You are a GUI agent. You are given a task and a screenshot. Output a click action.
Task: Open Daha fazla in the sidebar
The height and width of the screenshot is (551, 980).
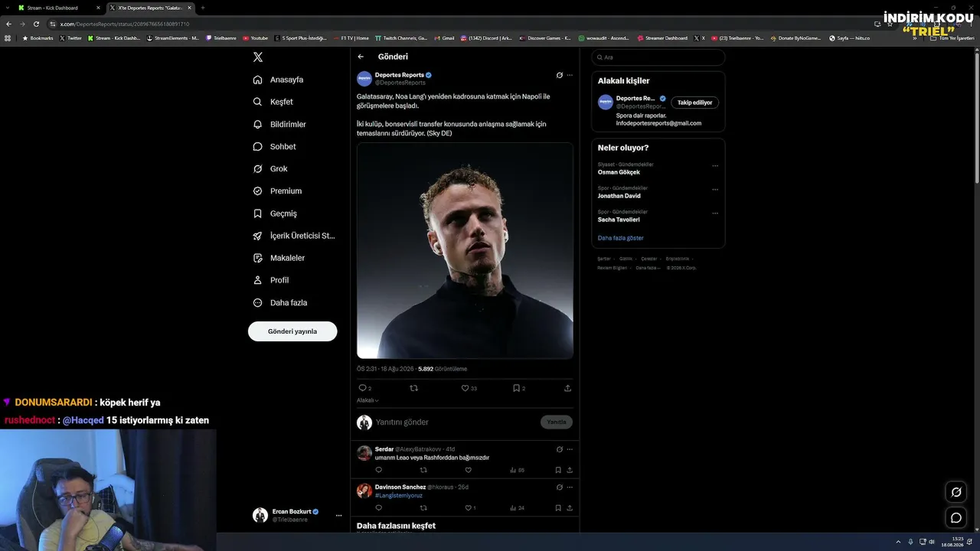(281, 302)
